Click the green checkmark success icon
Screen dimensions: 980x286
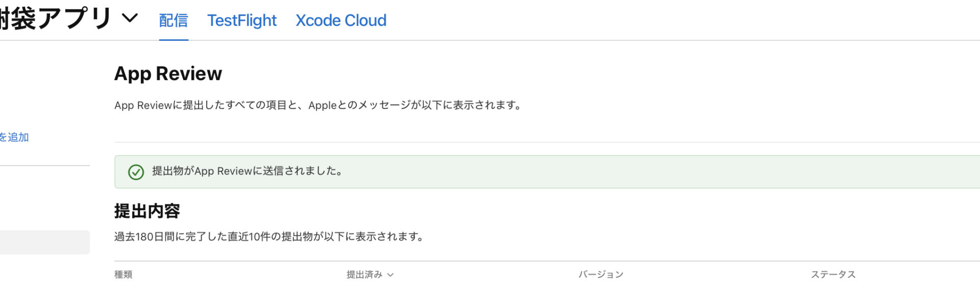[136, 172]
